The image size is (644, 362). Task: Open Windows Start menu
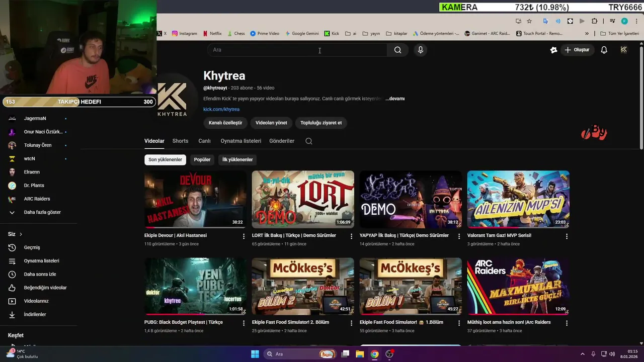pos(255,354)
